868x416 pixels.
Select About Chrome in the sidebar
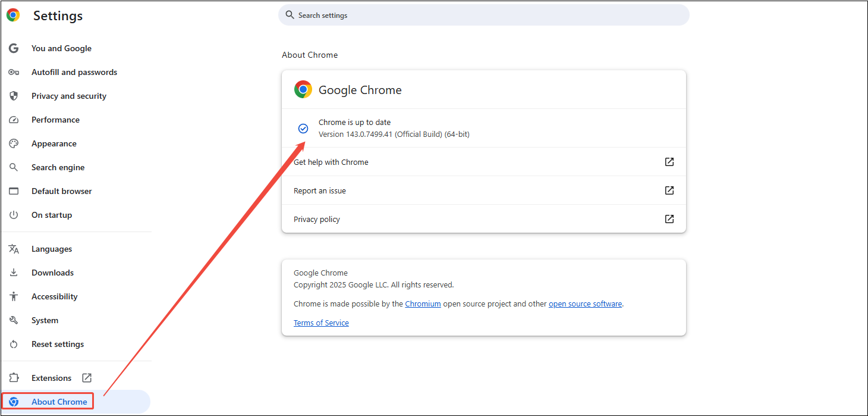(x=54, y=402)
